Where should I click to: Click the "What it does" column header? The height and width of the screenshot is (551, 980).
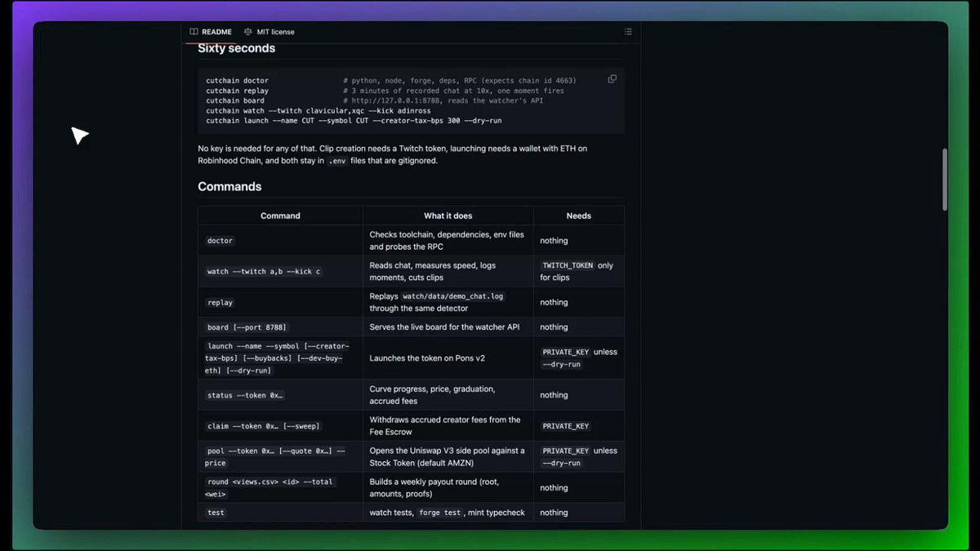[x=448, y=216]
